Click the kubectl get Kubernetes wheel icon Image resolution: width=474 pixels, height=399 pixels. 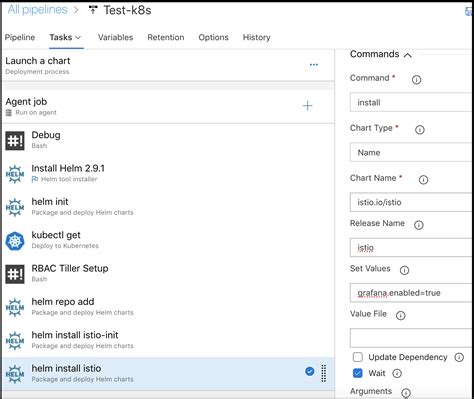point(15,241)
